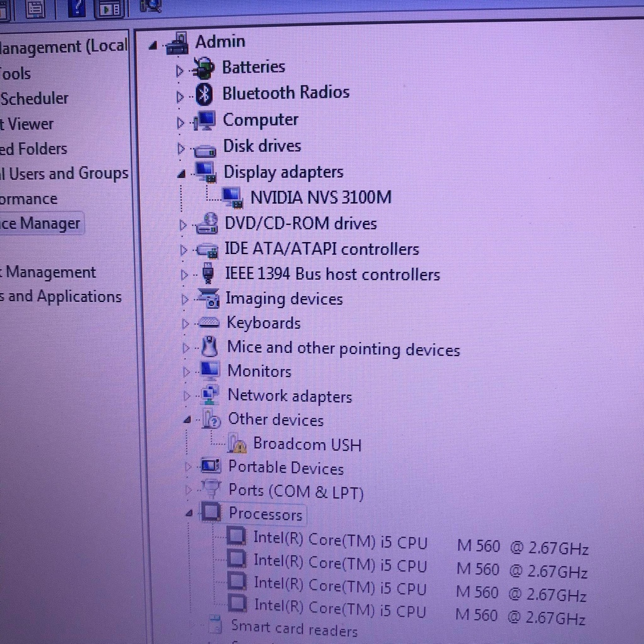Collapse the Admin root node
The height and width of the screenshot is (644, 644).
(153, 46)
